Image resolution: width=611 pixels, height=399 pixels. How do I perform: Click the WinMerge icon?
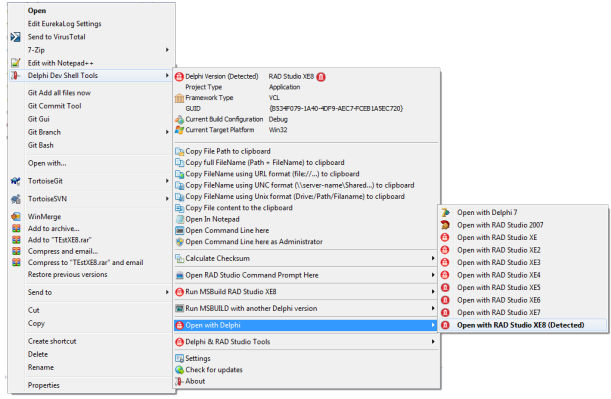pos(16,217)
